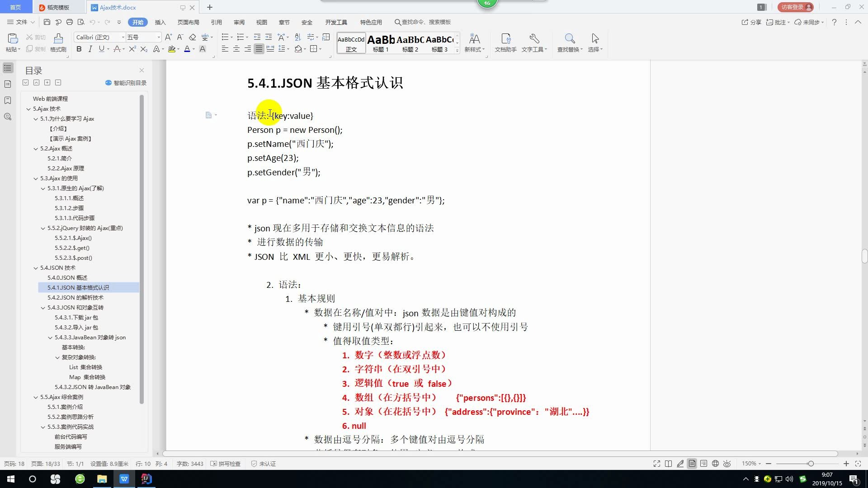This screenshot has height=488, width=868.
Task: Click the Undo arrow icon
Action: click(93, 22)
